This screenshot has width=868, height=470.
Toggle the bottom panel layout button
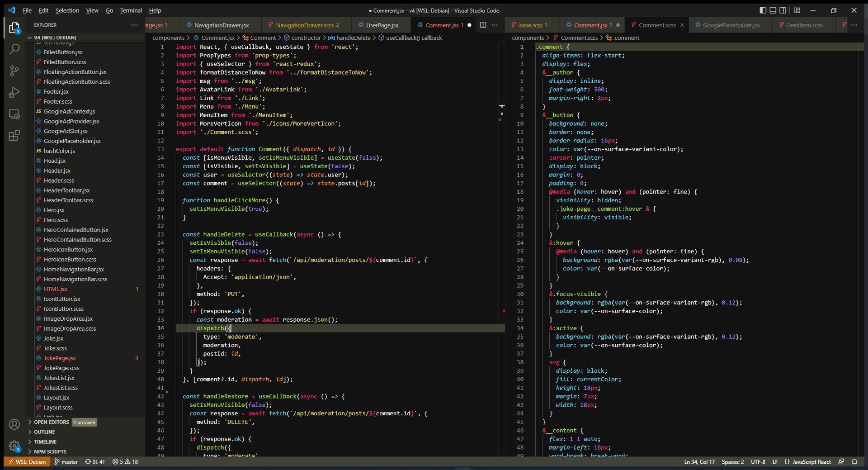[x=773, y=10]
